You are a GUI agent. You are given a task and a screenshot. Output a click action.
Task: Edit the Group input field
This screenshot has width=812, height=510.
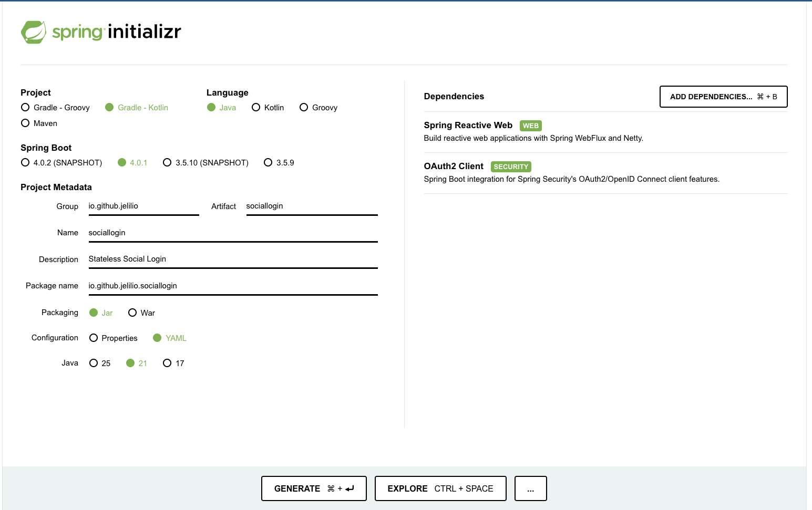pos(144,206)
